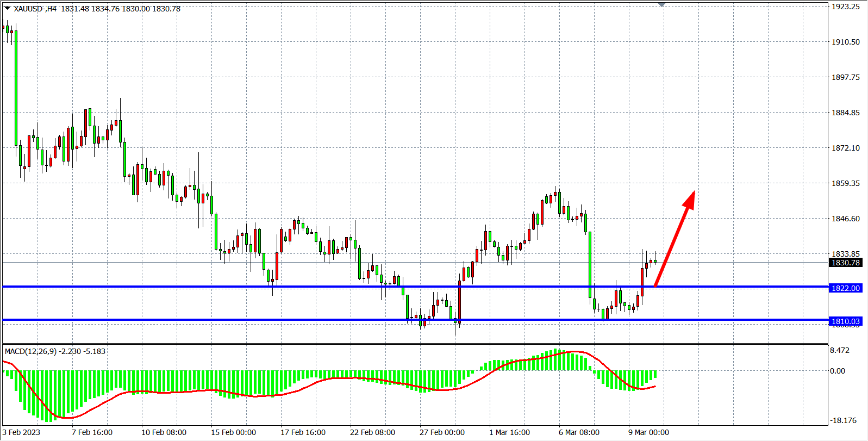
Task: Click the 9 Mar 00:00 time label
Action: pyautogui.click(x=648, y=432)
